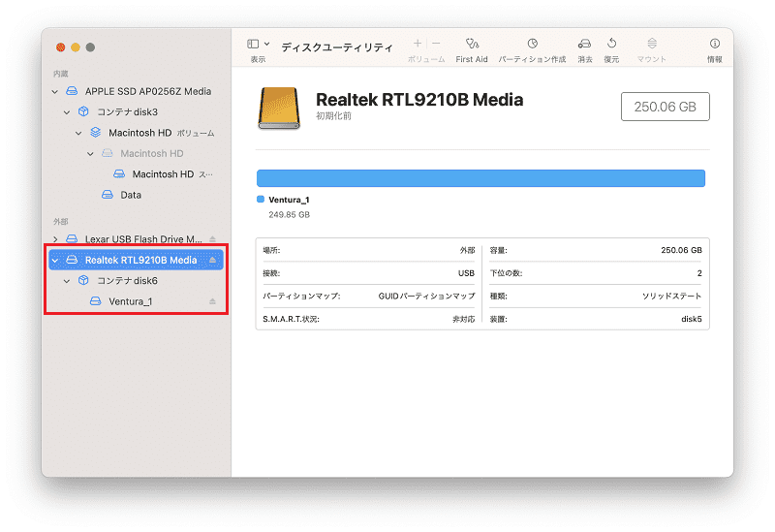The width and height of the screenshot is (775, 532).
Task: Eject the Realtek RTL9210B Media disk
Action: click(x=212, y=260)
